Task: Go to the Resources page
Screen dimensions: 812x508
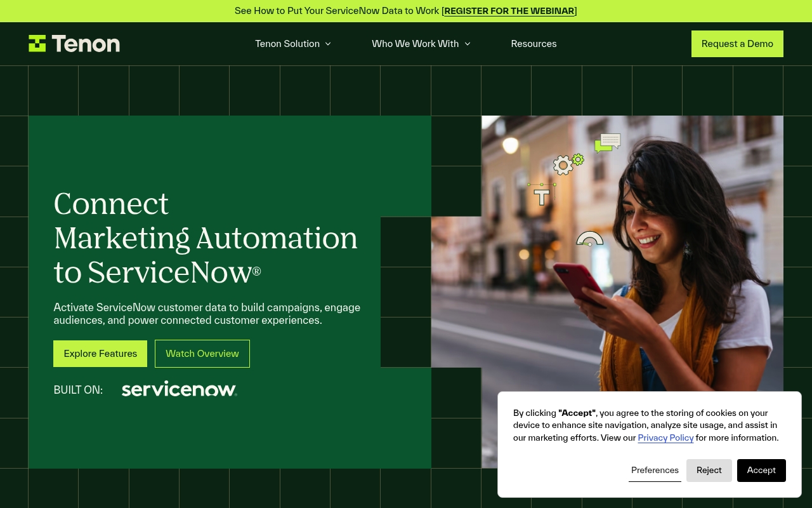Action: [534, 44]
